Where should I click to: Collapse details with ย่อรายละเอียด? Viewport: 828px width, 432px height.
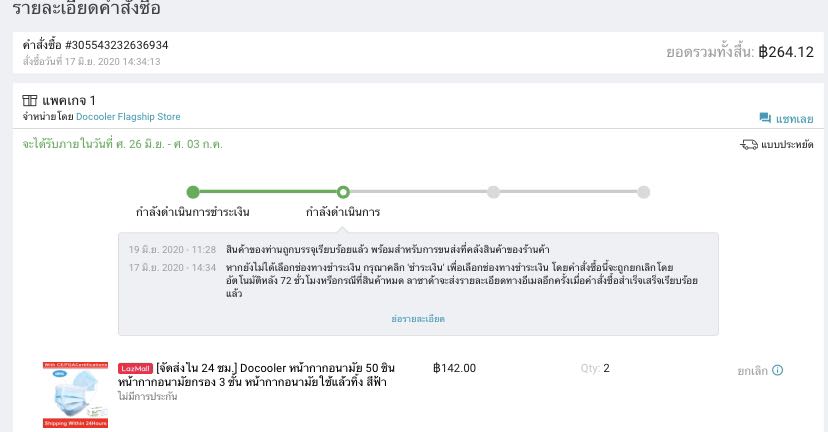click(x=418, y=318)
